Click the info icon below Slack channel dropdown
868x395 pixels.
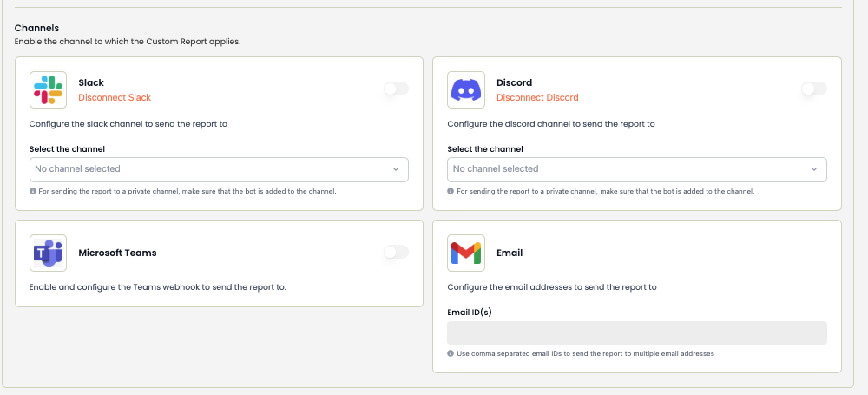pos(33,191)
